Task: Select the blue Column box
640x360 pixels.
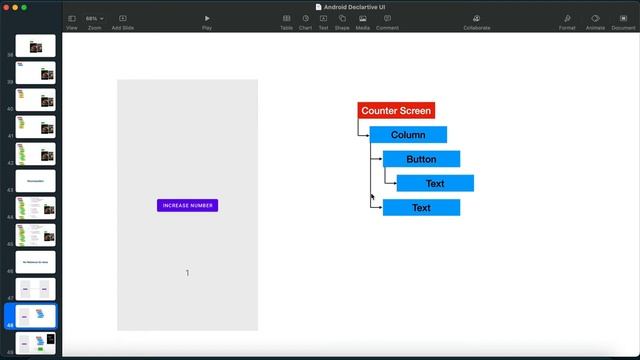Action: pos(408,135)
